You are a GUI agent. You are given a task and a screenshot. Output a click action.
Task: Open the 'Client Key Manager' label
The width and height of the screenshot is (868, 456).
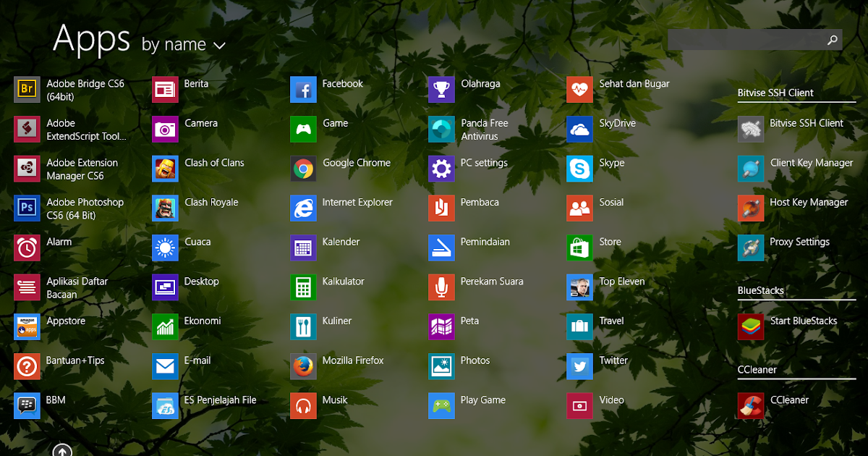(x=812, y=163)
